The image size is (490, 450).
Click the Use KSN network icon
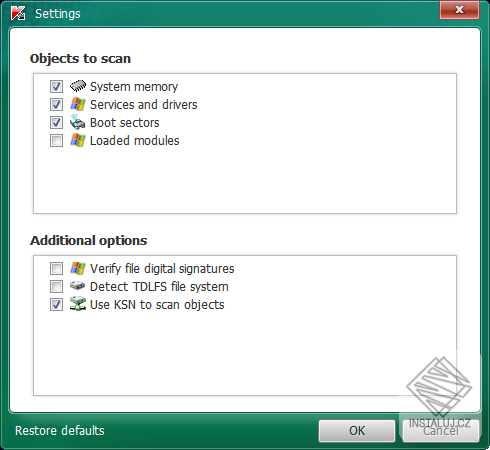78,304
